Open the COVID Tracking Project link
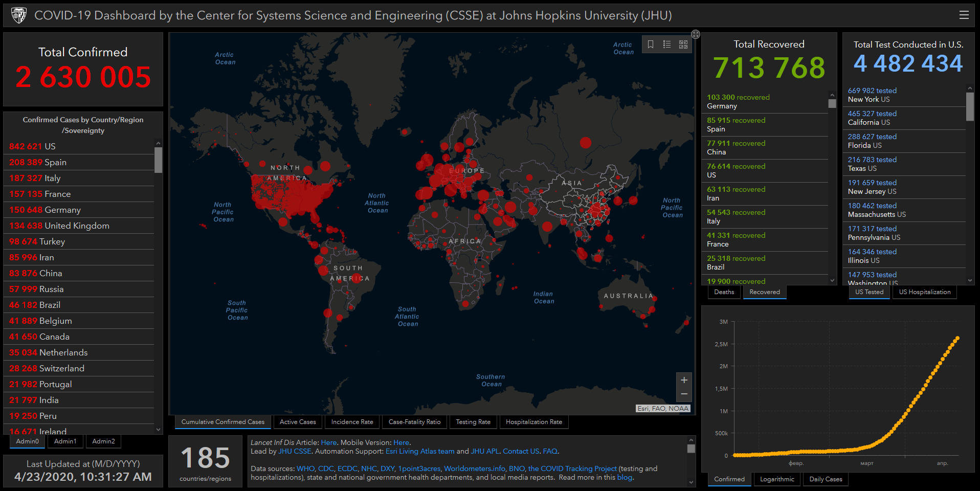Viewport: 980px width, 491px height. coord(572,468)
